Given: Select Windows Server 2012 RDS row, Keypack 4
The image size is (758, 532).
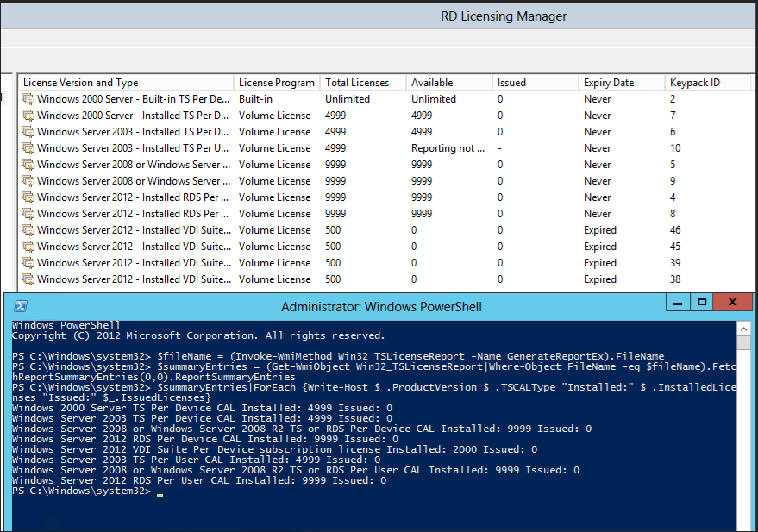Looking at the screenshot, I should [x=385, y=197].
